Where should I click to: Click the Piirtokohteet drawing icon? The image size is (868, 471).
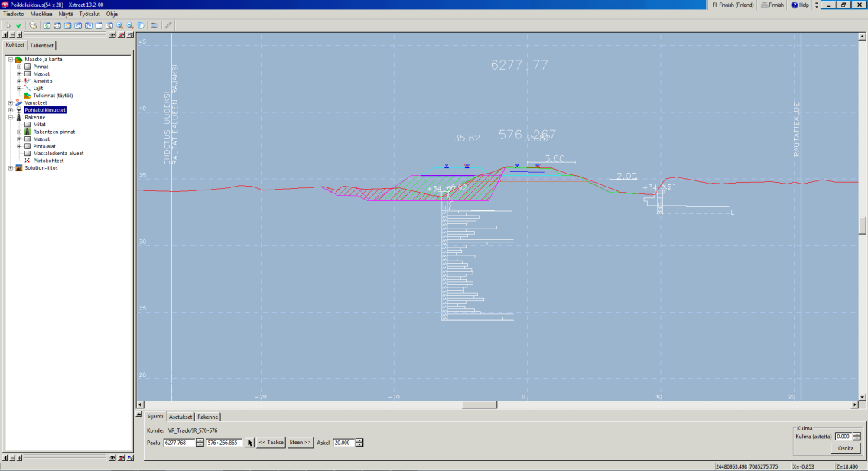pyautogui.click(x=27, y=161)
